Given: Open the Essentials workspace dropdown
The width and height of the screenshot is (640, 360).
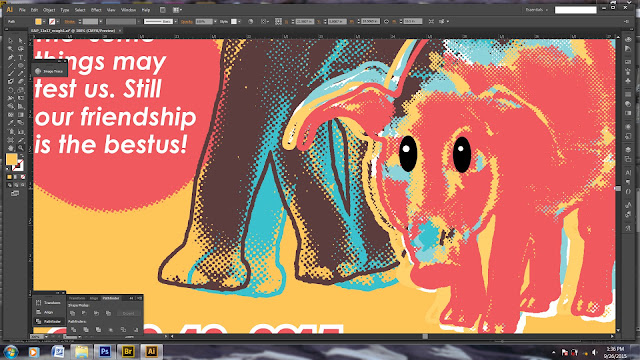Looking at the screenshot, I should (537, 10).
